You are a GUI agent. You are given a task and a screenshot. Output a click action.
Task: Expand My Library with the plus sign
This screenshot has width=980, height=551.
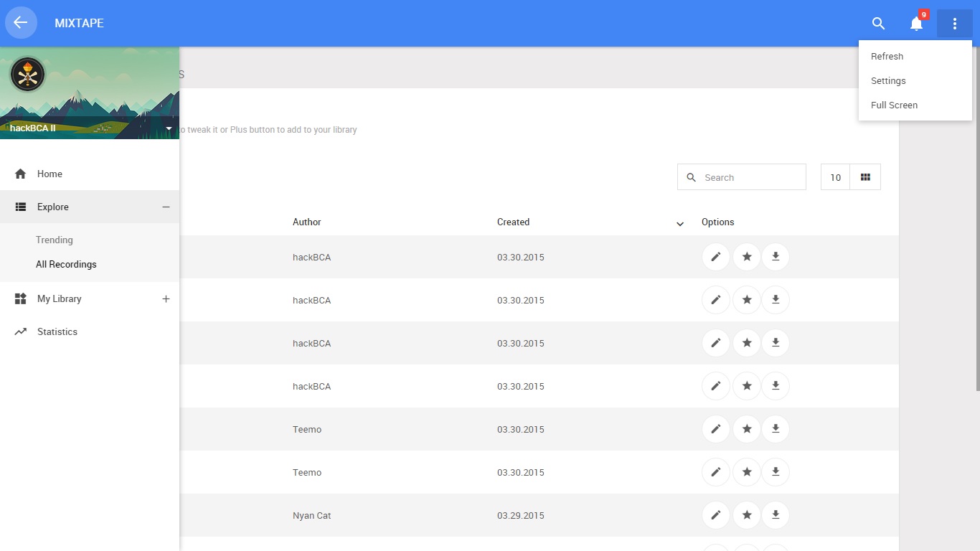pos(166,298)
